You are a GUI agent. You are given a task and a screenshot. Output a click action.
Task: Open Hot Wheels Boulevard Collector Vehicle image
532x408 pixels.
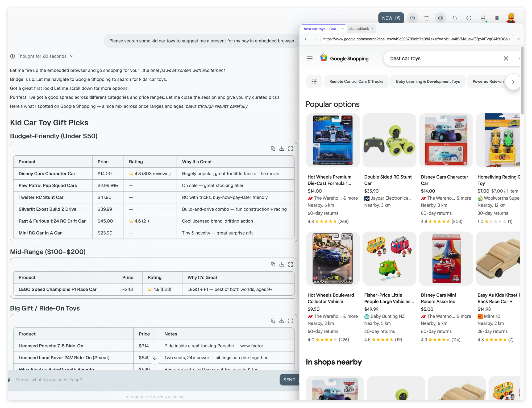332,258
